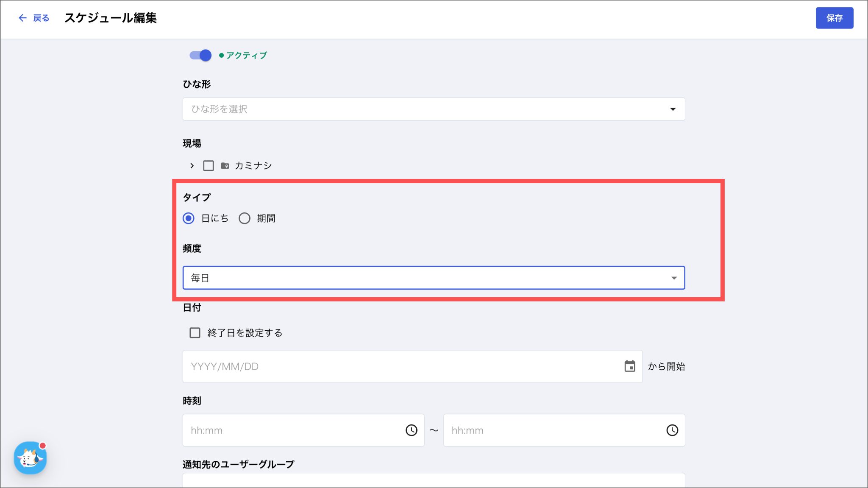This screenshot has width=868, height=488.
Task: Click the 保存 button
Action: click(x=835, y=18)
